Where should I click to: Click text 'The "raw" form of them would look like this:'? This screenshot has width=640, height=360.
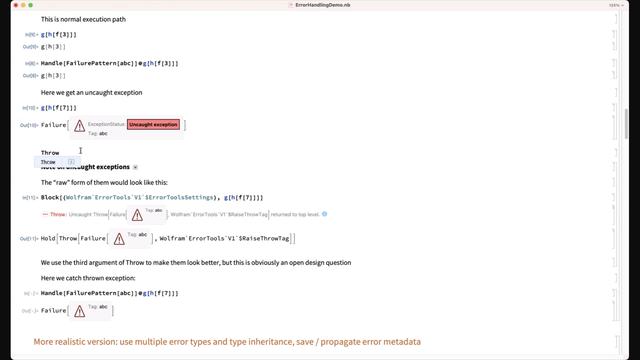click(x=104, y=182)
